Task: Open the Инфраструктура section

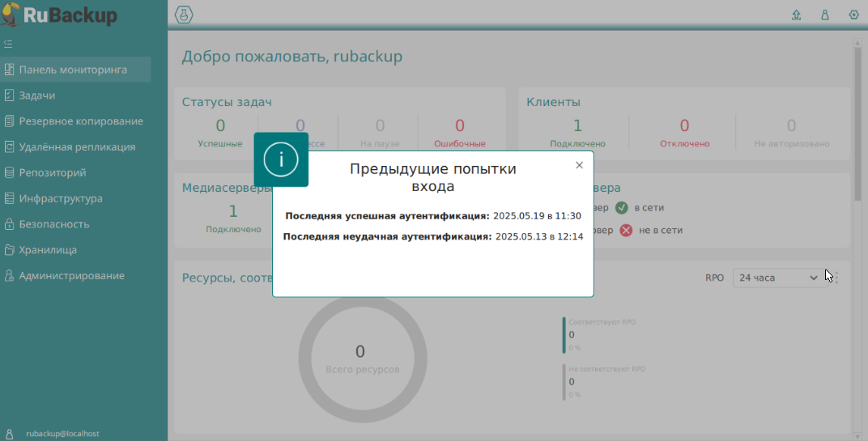Action: (x=61, y=198)
